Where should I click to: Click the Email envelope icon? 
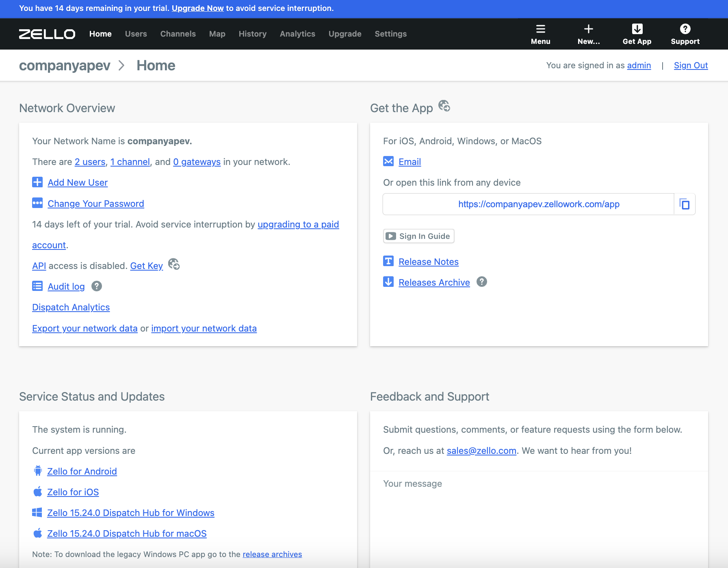tap(388, 161)
